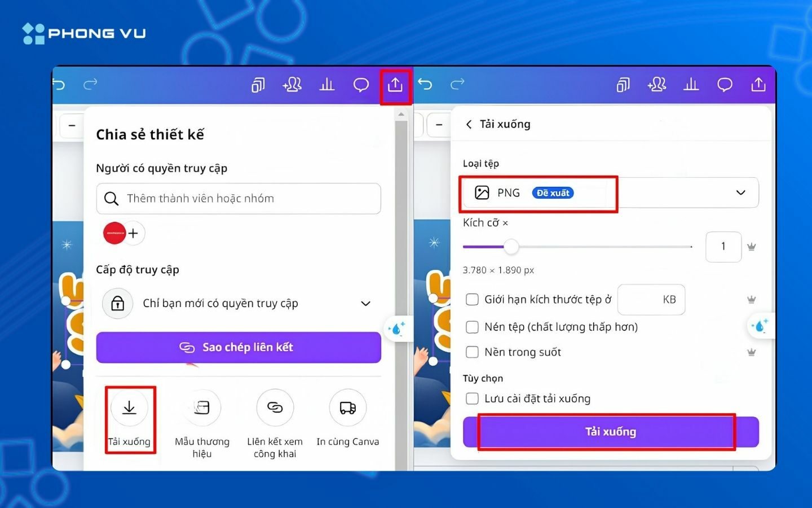Click crown icon beside Nền trong suốt
Image resolution: width=812 pixels, height=508 pixels.
(751, 352)
